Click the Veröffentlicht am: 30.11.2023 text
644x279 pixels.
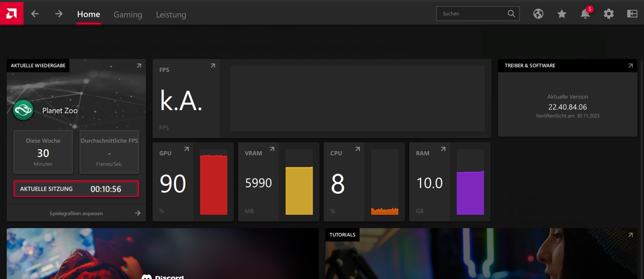pyautogui.click(x=568, y=116)
